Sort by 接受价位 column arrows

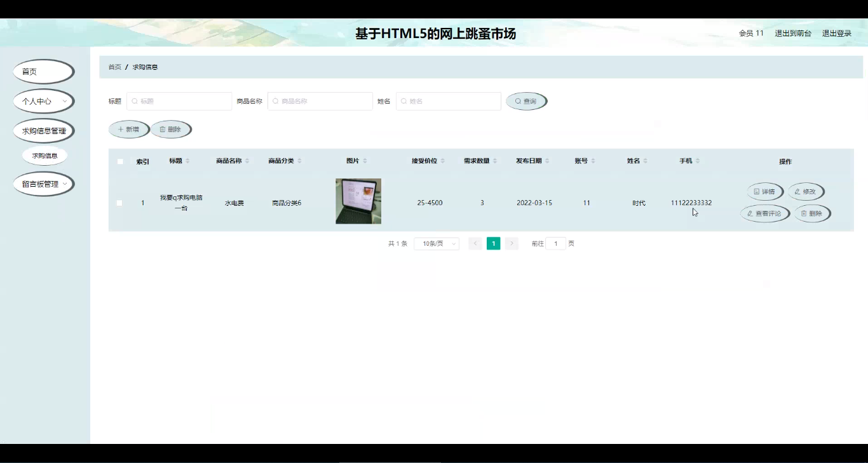pos(443,161)
